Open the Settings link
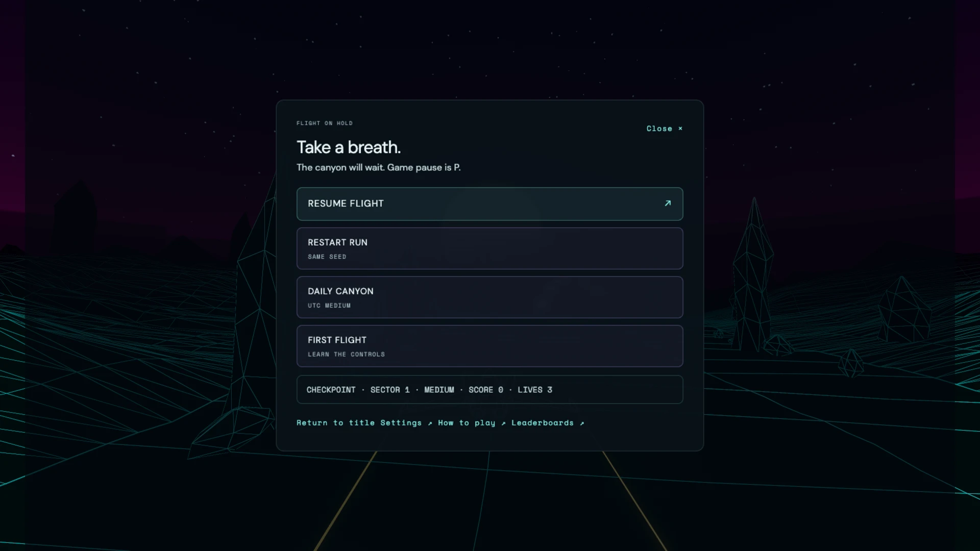Image resolution: width=980 pixels, height=551 pixels. (406, 423)
